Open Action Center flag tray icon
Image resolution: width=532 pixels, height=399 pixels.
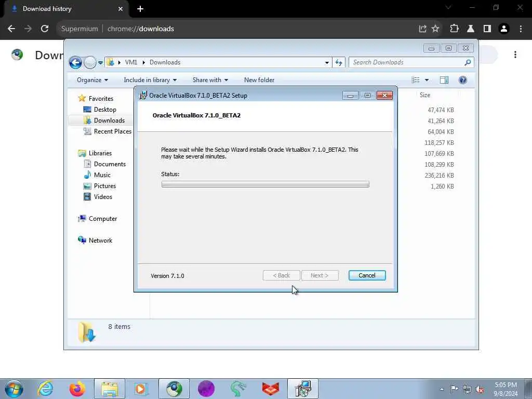[454, 389]
